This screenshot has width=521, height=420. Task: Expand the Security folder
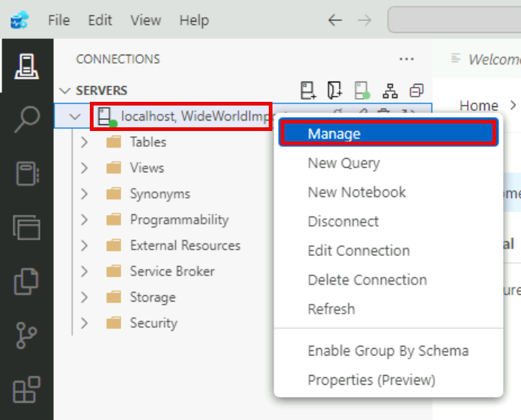[x=84, y=323]
